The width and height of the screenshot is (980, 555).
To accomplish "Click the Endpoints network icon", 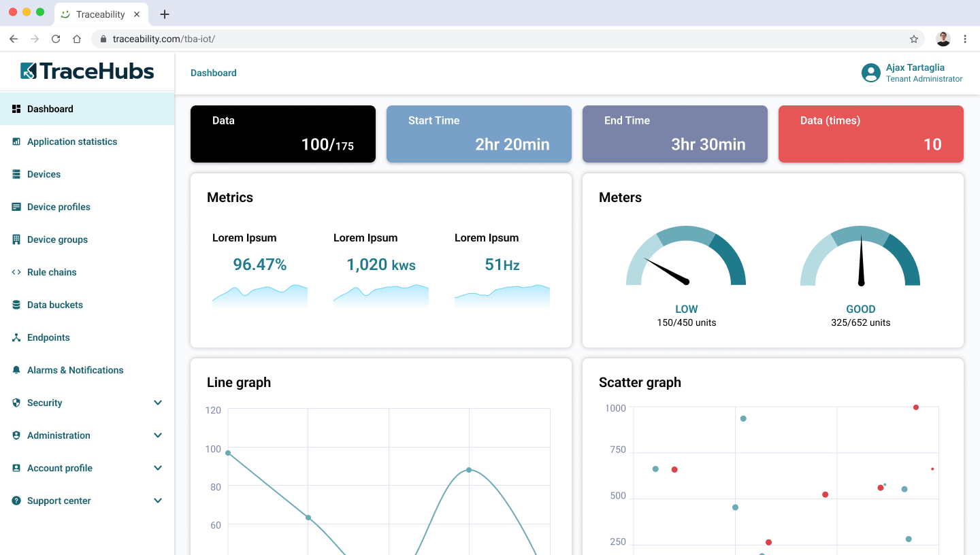I will click(x=16, y=337).
